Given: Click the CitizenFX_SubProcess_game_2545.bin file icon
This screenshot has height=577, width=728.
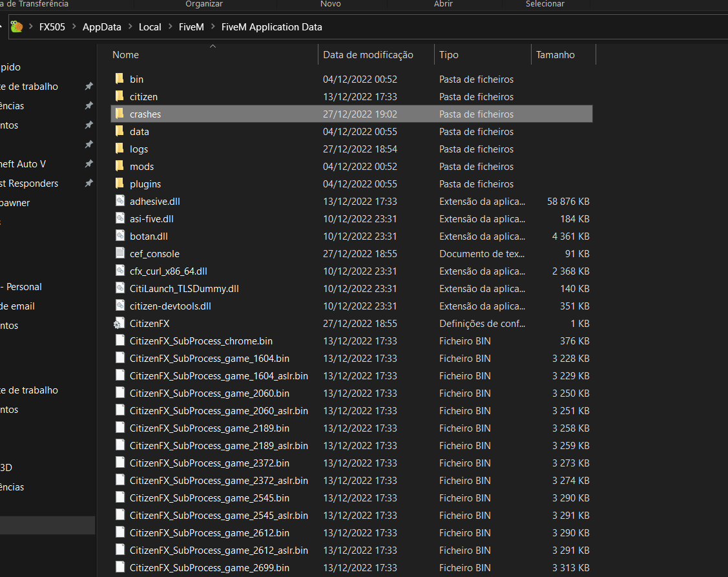Looking at the screenshot, I should click(x=120, y=497).
